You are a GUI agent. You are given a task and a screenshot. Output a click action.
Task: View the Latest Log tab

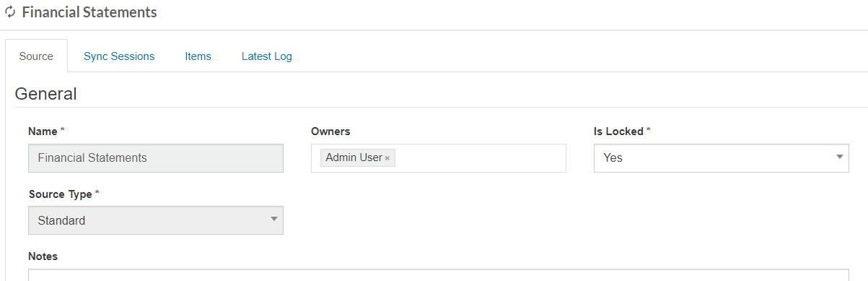coord(267,56)
